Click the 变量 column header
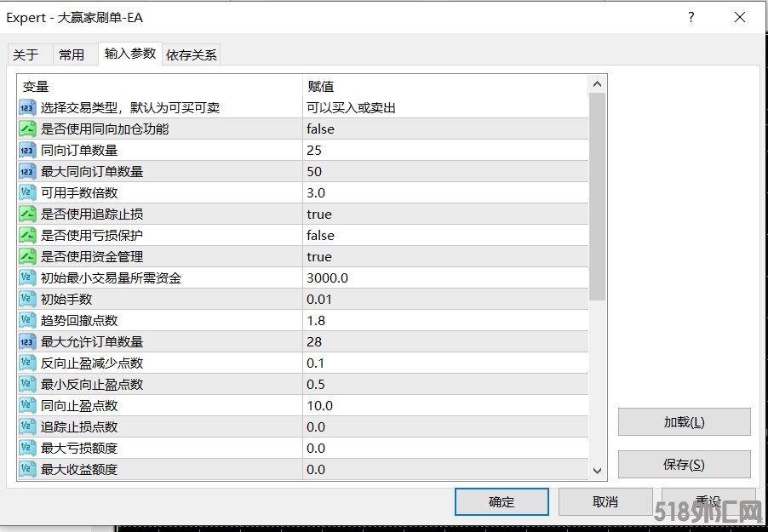The image size is (768, 532). point(160,87)
